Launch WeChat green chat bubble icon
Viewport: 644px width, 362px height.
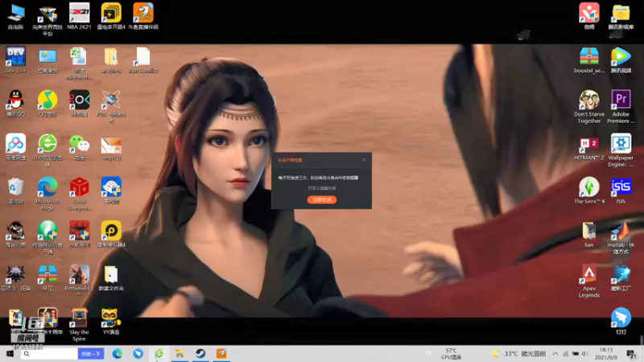tap(79, 147)
